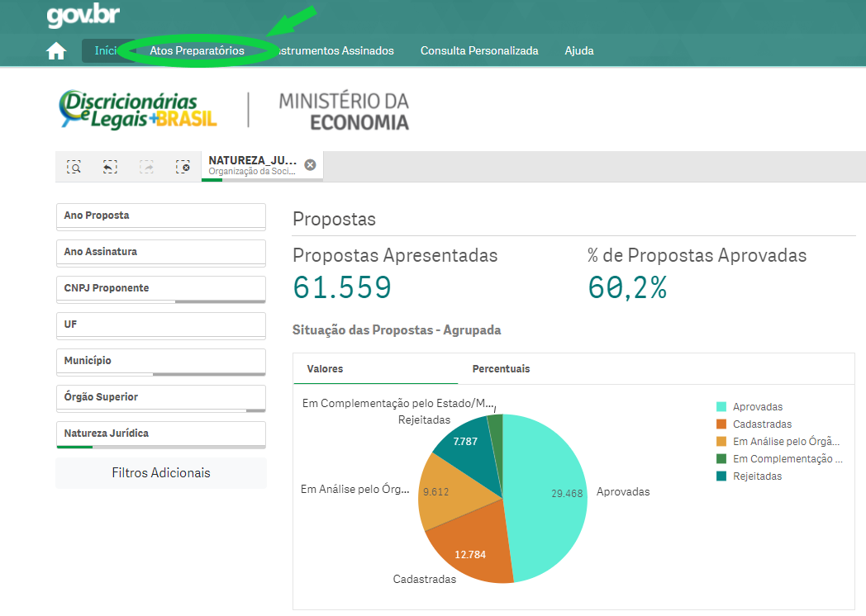The image size is (866, 616).
Task: Open the Atos Preparatórios menu
Action: click(x=197, y=50)
